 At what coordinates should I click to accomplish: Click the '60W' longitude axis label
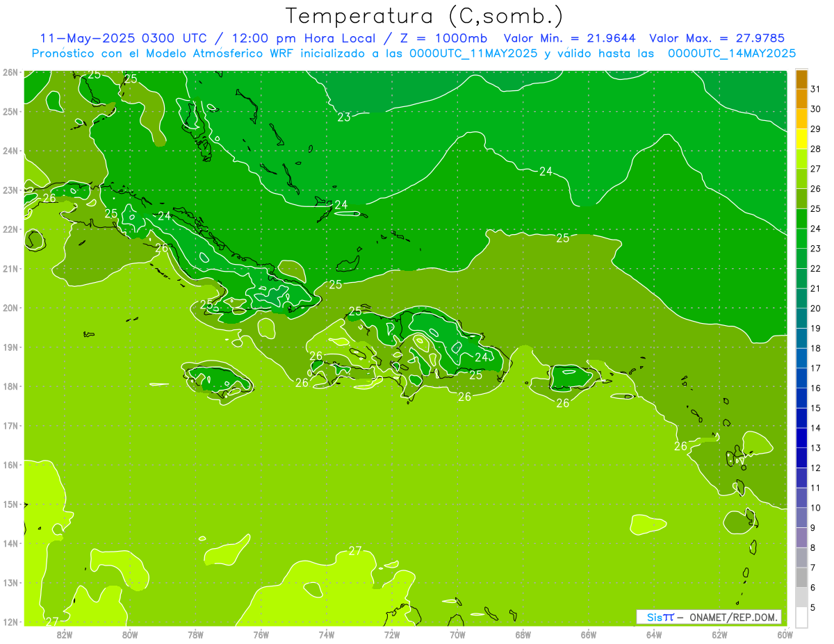click(785, 634)
